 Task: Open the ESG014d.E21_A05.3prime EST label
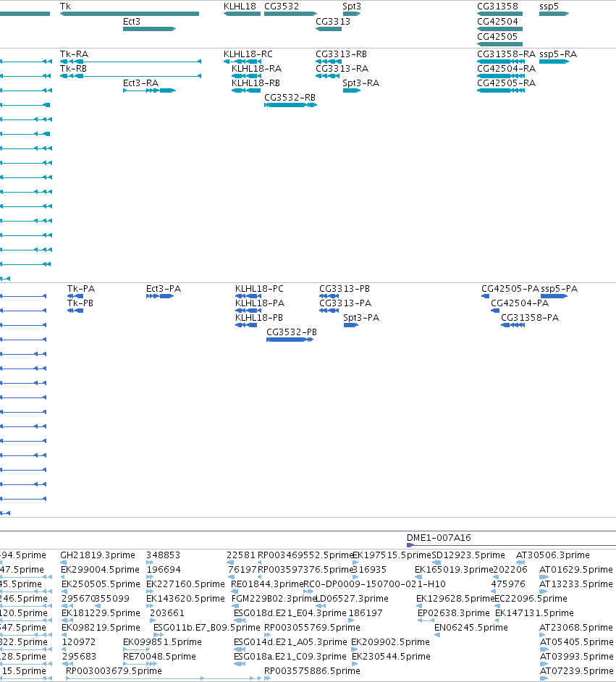tap(290, 642)
